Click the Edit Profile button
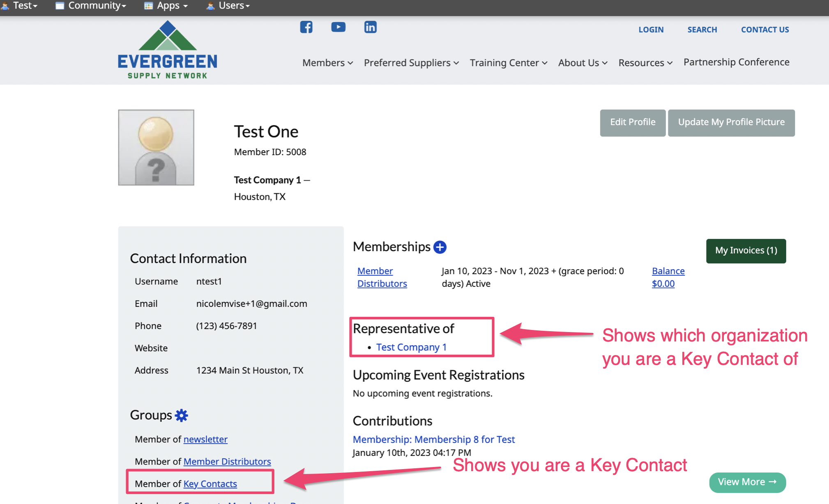829x504 pixels. click(x=632, y=122)
